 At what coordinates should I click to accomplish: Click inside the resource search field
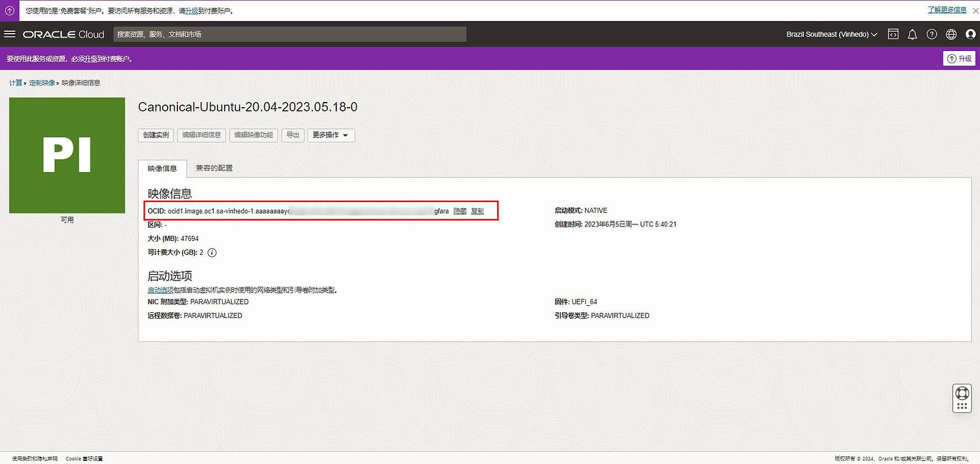[287, 34]
